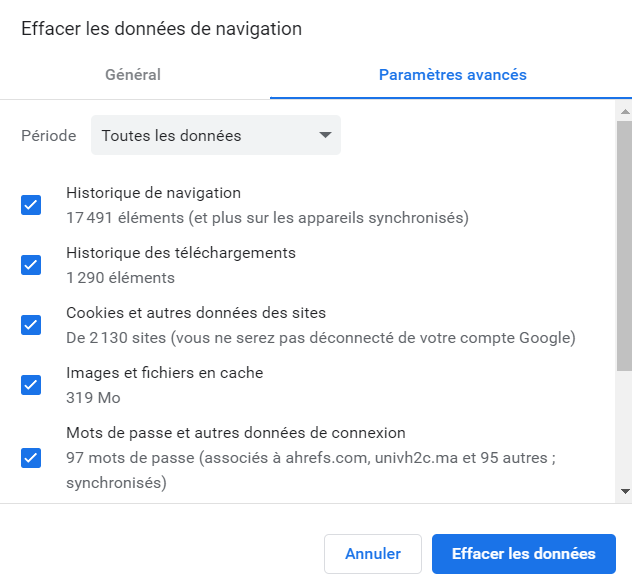
Task: Click the Historique de navigation label
Action: tap(153, 193)
